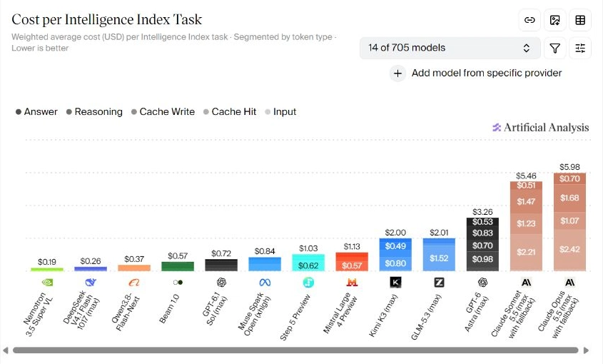The width and height of the screenshot is (603, 364).
Task: Click the $0.83 segment of GPT-6 Astra
Action: 482,233
